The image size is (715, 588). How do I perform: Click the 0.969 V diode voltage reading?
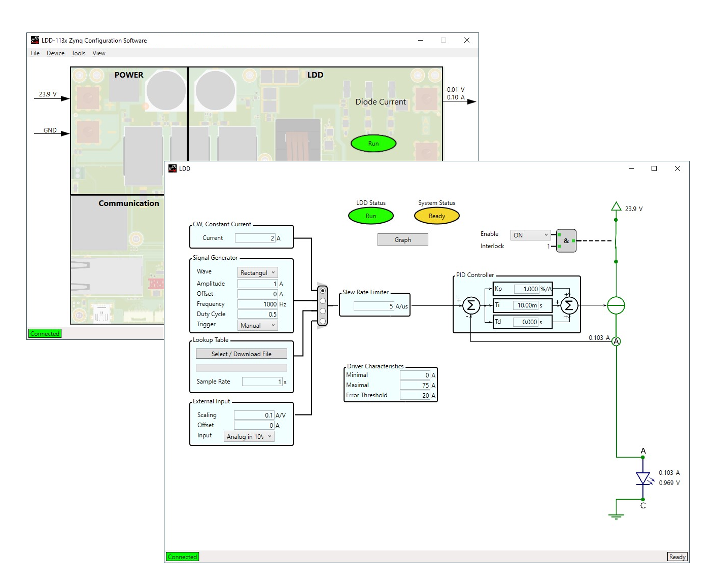(x=669, y=482)
